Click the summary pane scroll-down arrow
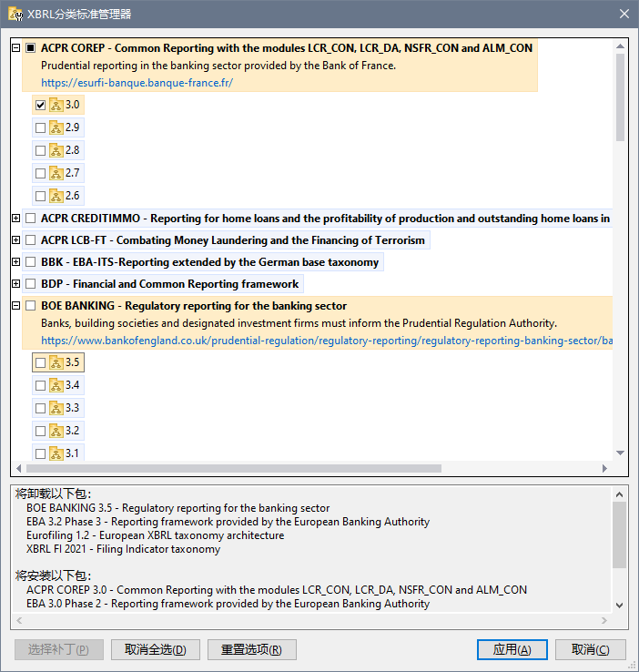639x672 pixels. 619,606
